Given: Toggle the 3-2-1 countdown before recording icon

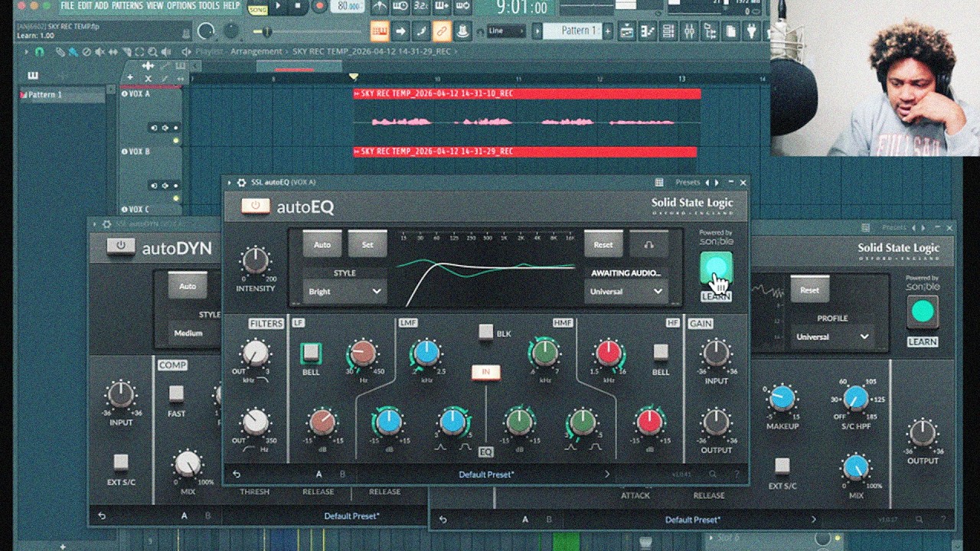Looking at the screenshot, I should click(x=421, y=8).
